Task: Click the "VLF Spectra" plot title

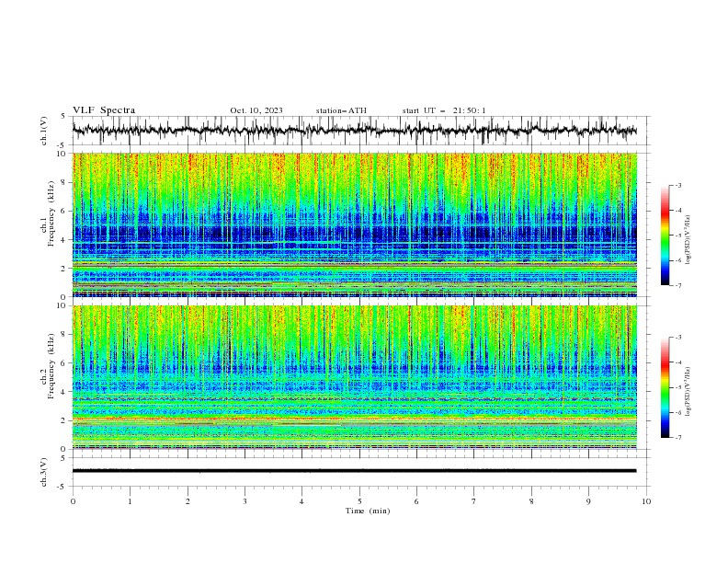Action: (104, 110)
